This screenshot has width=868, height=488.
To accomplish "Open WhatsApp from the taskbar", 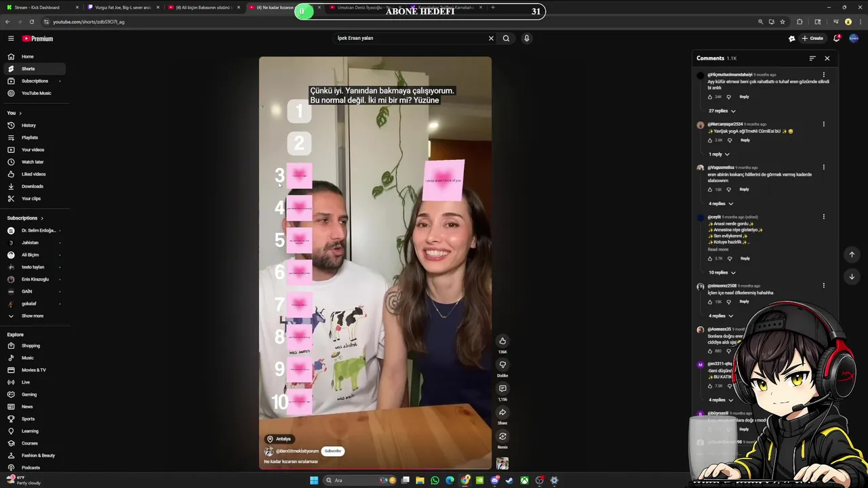I will pyautogui.click(x=435, y=481).
